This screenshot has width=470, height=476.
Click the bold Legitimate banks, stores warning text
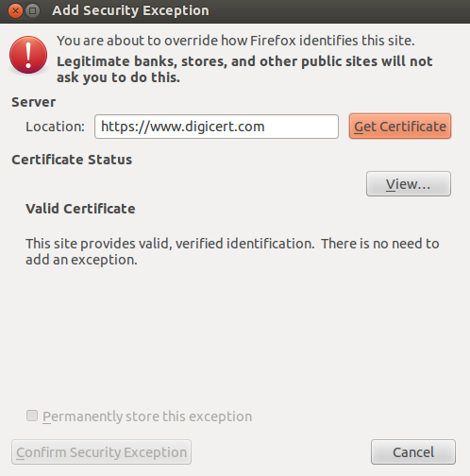point(244,69)
